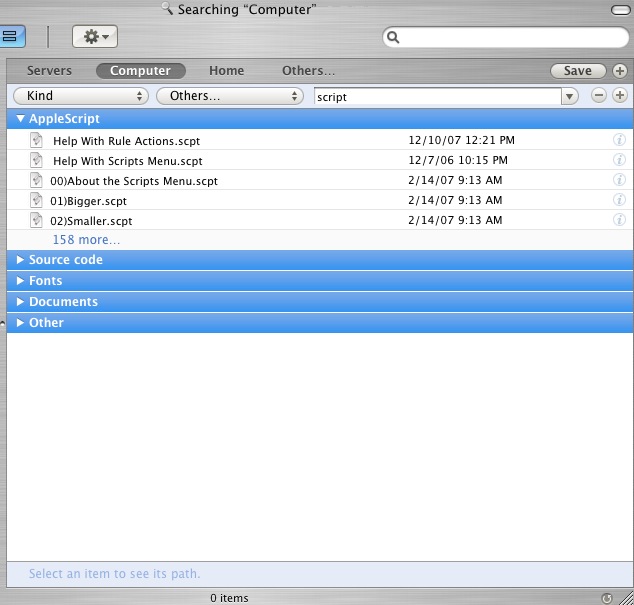Viewport: 634px width, 605px height.
Task: Select the Servers search scope
Action: point(49,70)
